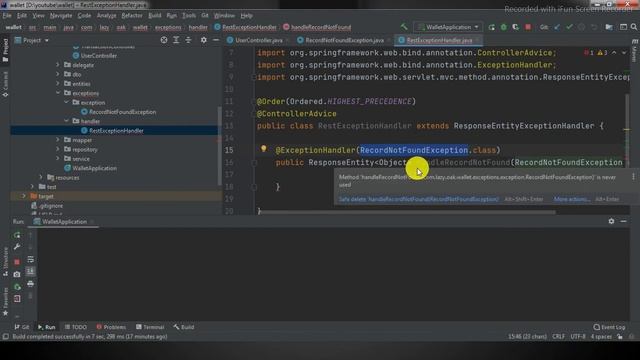Screen dimensions: 640x360
Task: Rerun app with Run panel rerun icon
Action: point(17,236)
